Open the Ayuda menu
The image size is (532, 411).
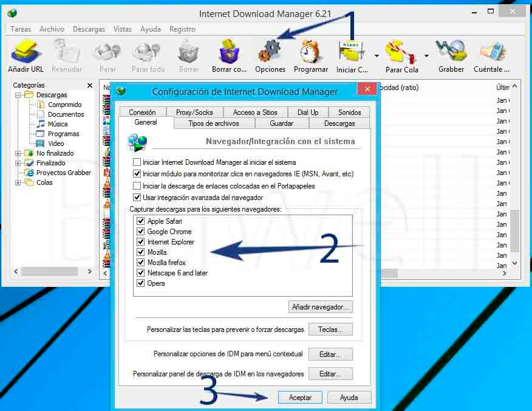click(151, 29)
